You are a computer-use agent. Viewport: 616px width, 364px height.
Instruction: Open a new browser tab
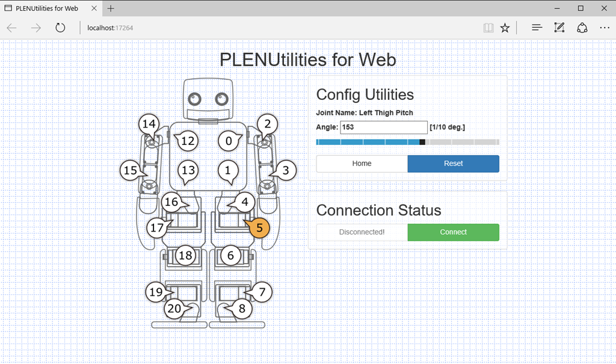(x=111, y=8)
